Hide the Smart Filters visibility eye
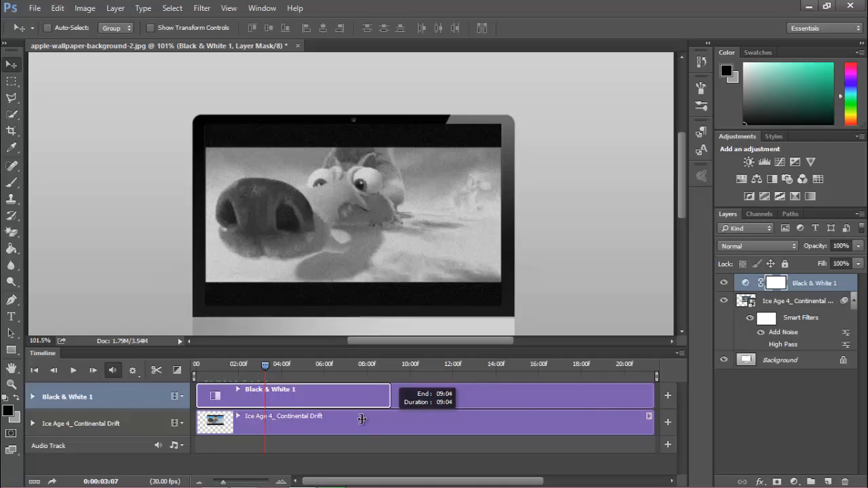Viewport: 868px width, 488px height. tap(750, 318)
